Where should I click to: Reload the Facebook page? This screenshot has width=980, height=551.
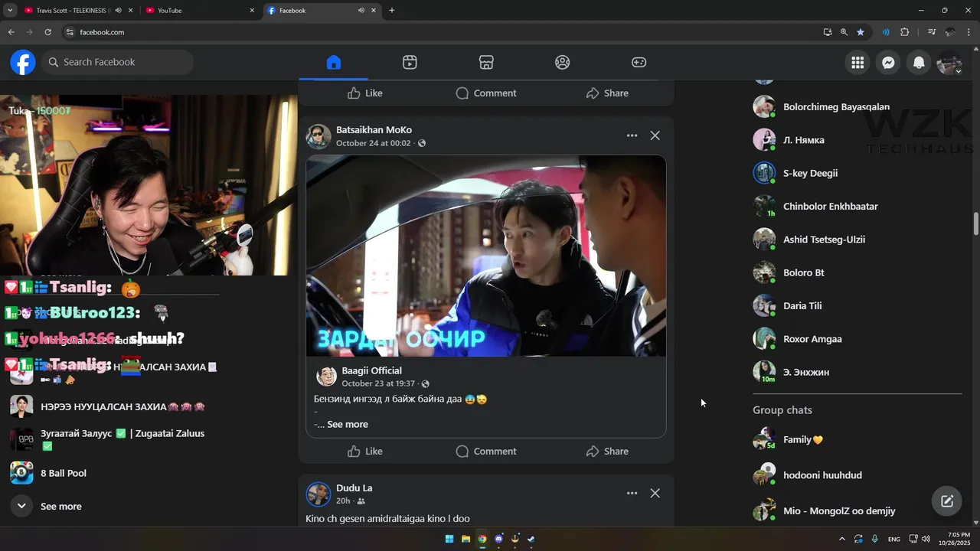[x=47, y=32]
